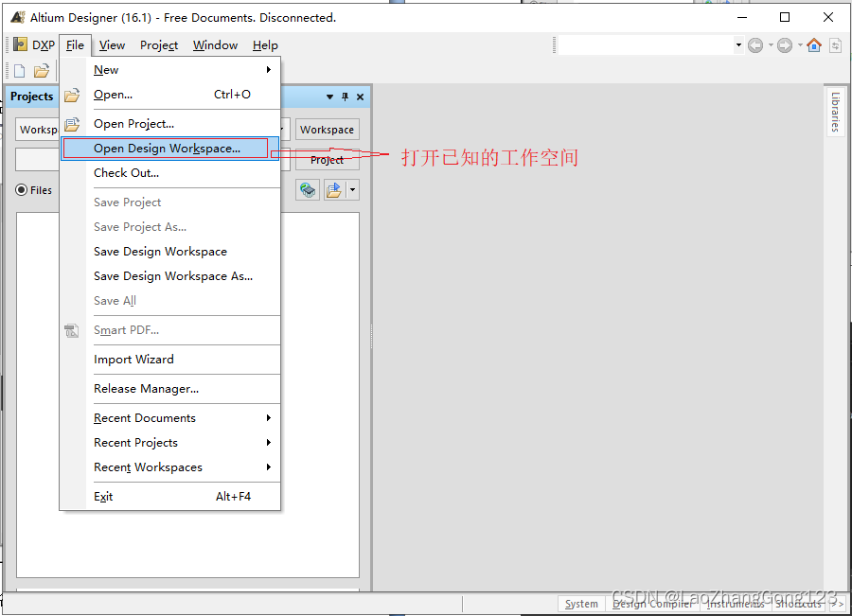Click the Smart PDF menu icon
852x616 pixels.
click(72, 330)
